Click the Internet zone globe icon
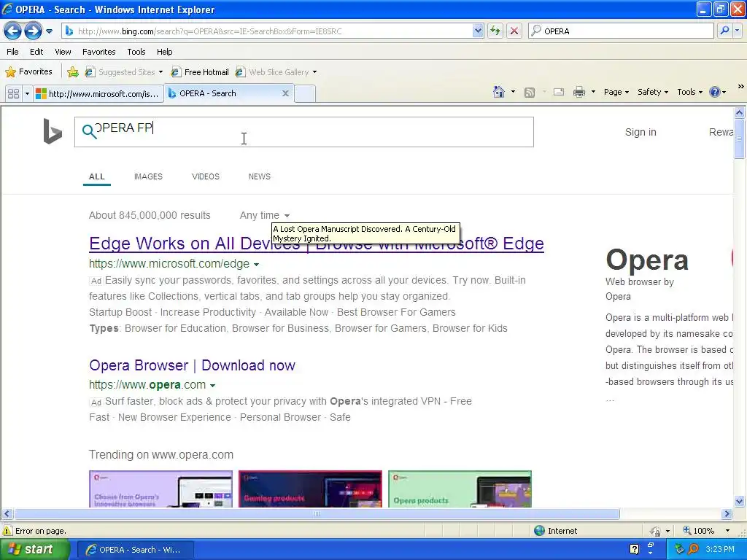Viewport: 747px width, 560px height. coord(539,531)
